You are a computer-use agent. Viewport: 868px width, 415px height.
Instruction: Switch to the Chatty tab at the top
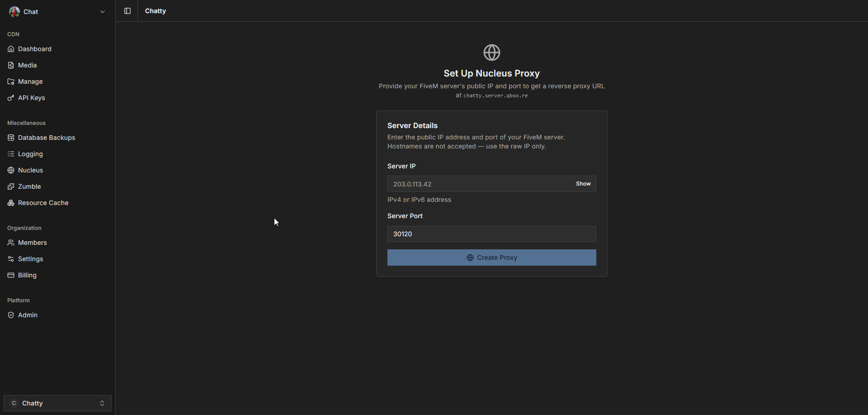[156, 11]
